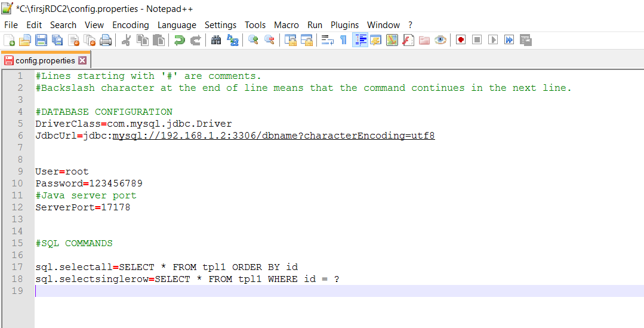This screenshot has height=328, width=644.
Task: Click line number 1 in the margin
Action: click(20, 76)
